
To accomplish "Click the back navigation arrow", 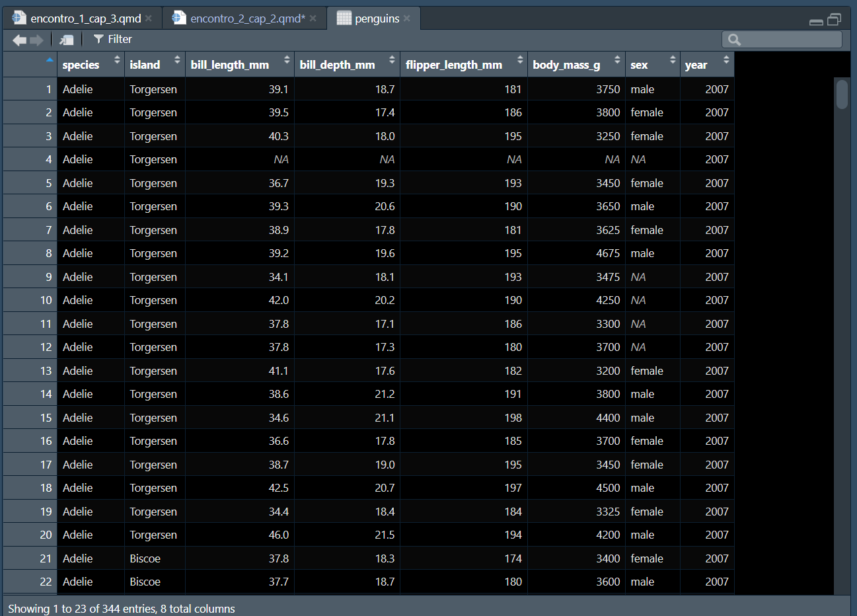I will (x=19, y=40).
